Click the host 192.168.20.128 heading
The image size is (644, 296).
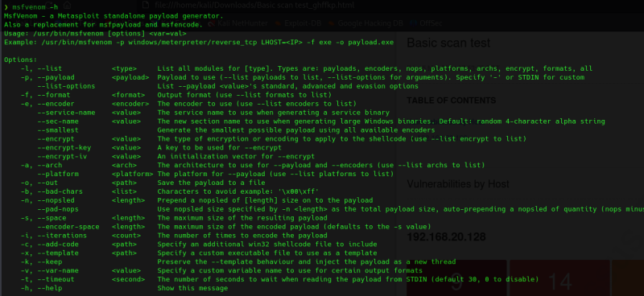[x=446, y=237]
